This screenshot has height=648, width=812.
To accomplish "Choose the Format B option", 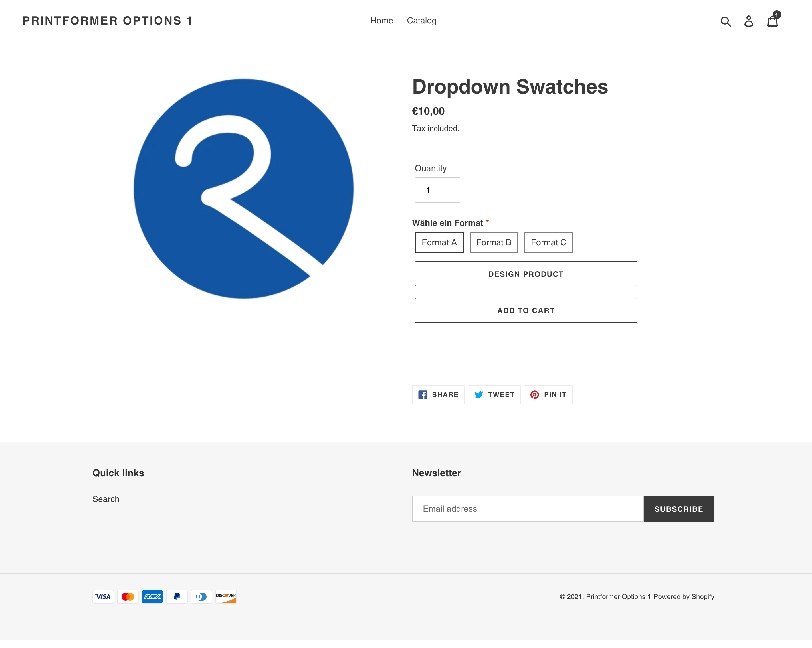I will [493, 242].
